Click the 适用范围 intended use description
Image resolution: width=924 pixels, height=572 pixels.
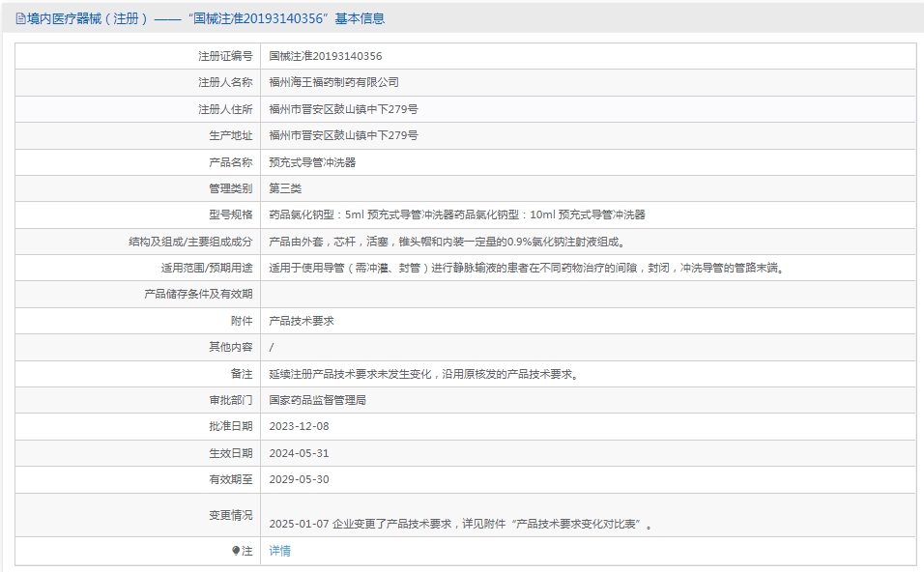point(527,268)
